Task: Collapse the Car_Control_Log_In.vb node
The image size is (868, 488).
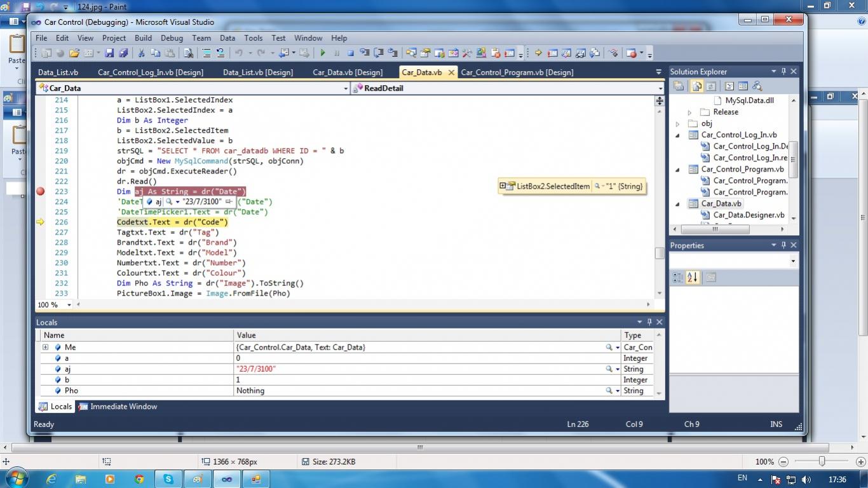Action: pos(677,135)
